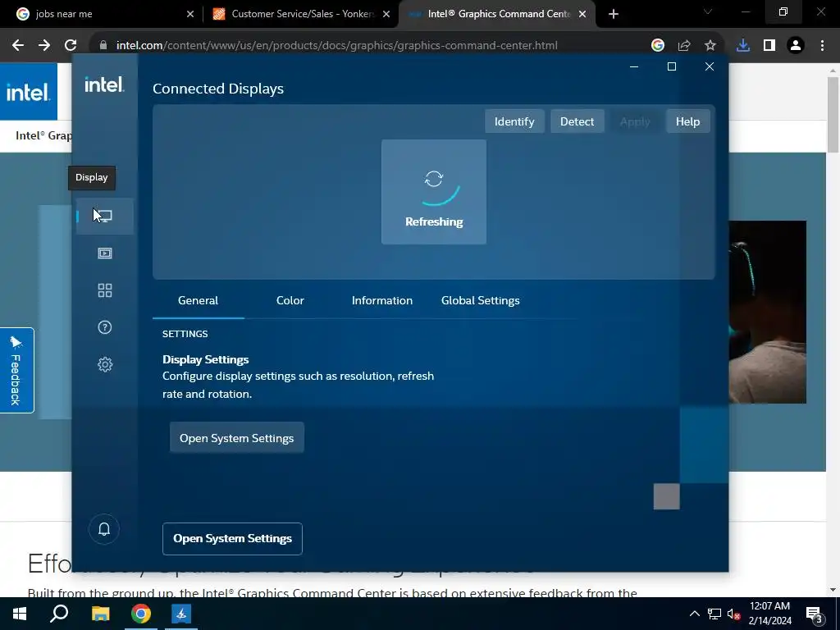Image resolution: width=840 pixels, height=630 pixels.
Task: Reload the page in Chrome
Action: coord(71,46)
